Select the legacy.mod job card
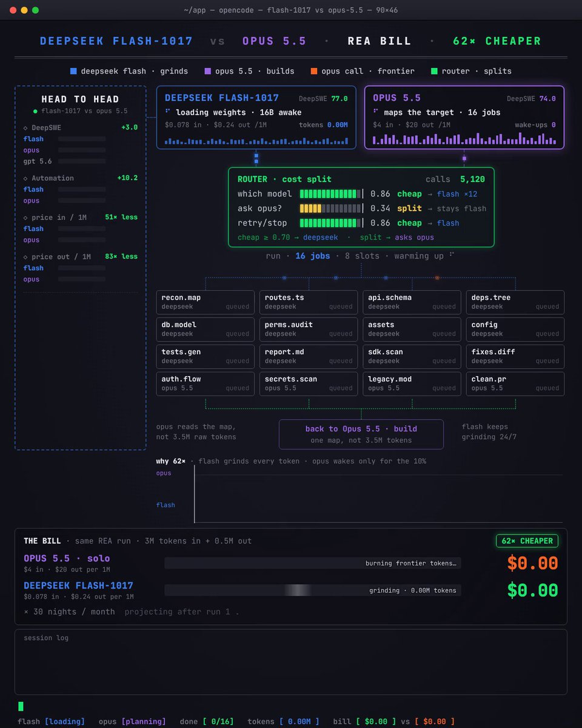 [412, 383]
